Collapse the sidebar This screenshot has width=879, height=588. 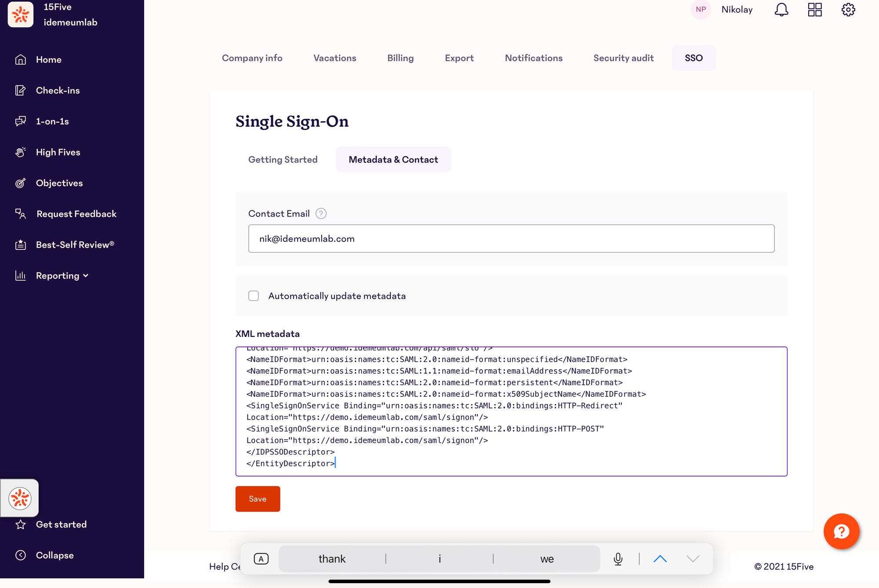[x=54, y=555]
